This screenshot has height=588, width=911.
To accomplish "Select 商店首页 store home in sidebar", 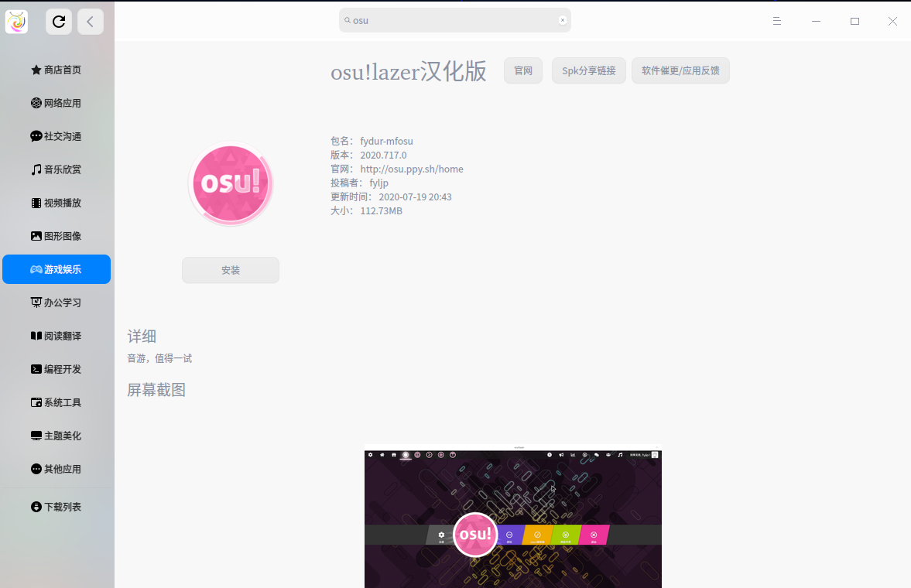I will tap(57, 69).
